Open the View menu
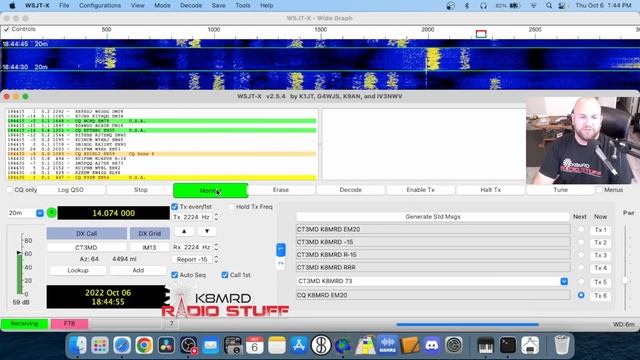 tap(138, 5)
